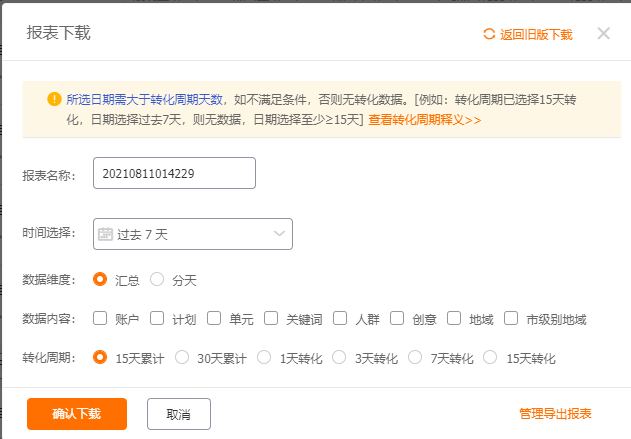Check the 账户 checkbox
Image resolution: width=631 pixels, height=439 pixels.
[x=100, y=318]
